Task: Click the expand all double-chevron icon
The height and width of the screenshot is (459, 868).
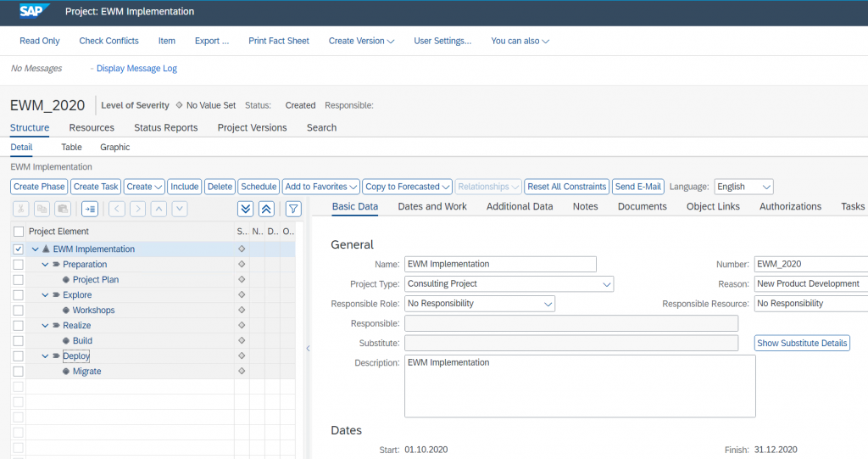Action: point(245,209)
